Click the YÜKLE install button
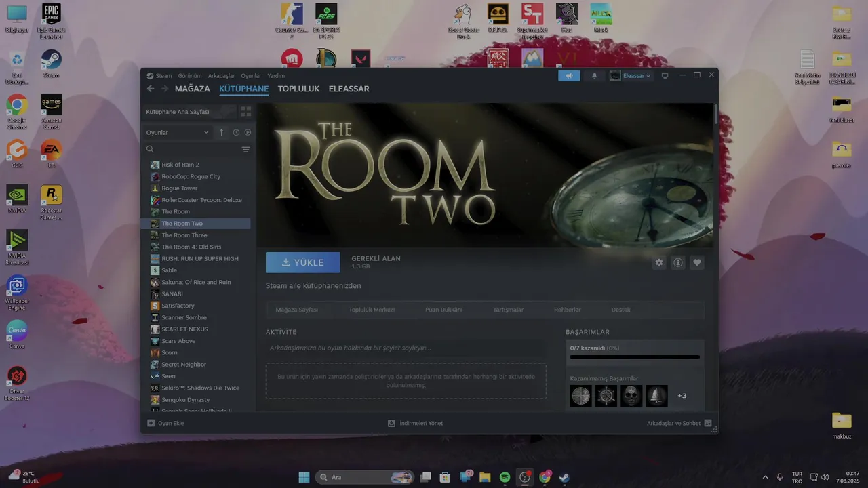Screen dimensions: 868x488 click(302, 262)
